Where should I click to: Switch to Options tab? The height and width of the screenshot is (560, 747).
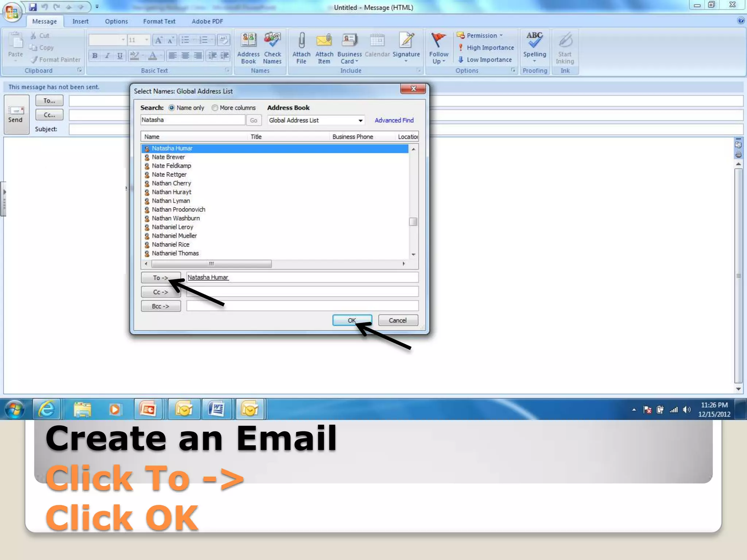click(116, 21)
